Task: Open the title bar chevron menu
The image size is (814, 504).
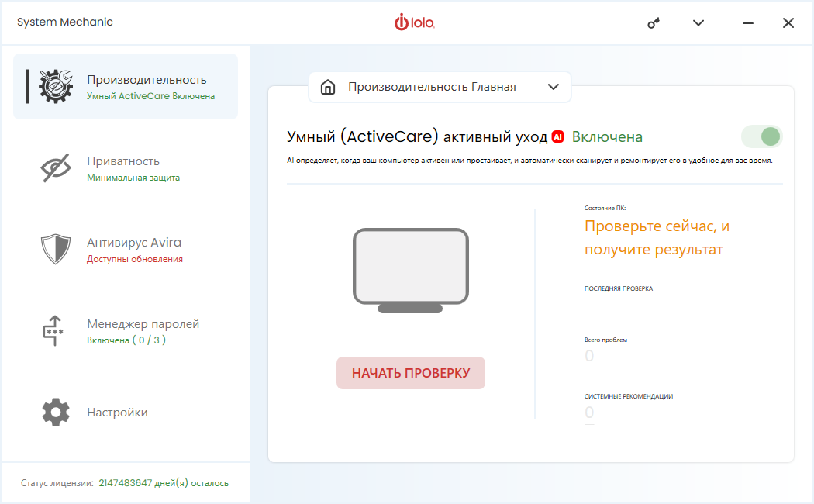Action: pyautogui.click(x=698, y=23)
